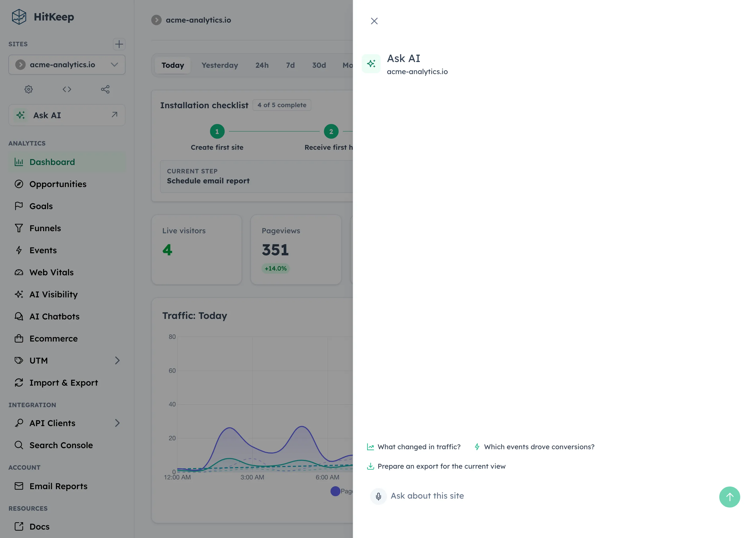Click the AI Chatbots chat icon
The height and width of the screenshot is (538, 756).
coord(19,316)
